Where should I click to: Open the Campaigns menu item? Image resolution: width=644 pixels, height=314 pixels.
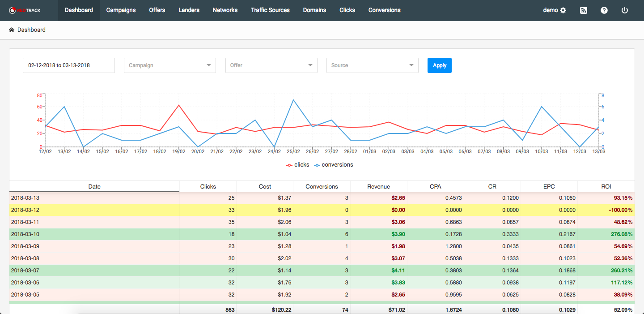tap(121, 10)
